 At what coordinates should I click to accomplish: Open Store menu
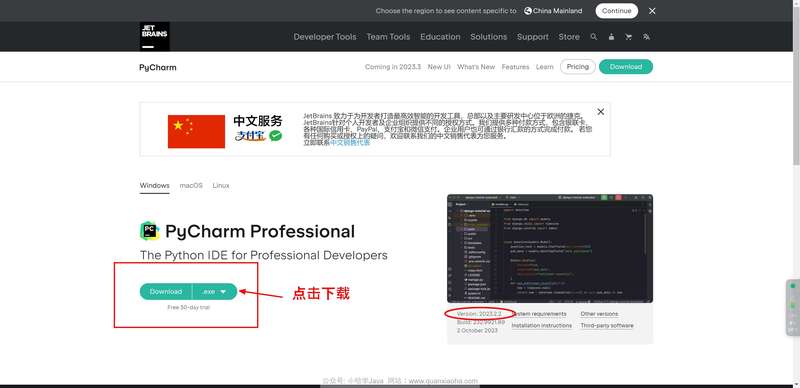pos(569,37)
